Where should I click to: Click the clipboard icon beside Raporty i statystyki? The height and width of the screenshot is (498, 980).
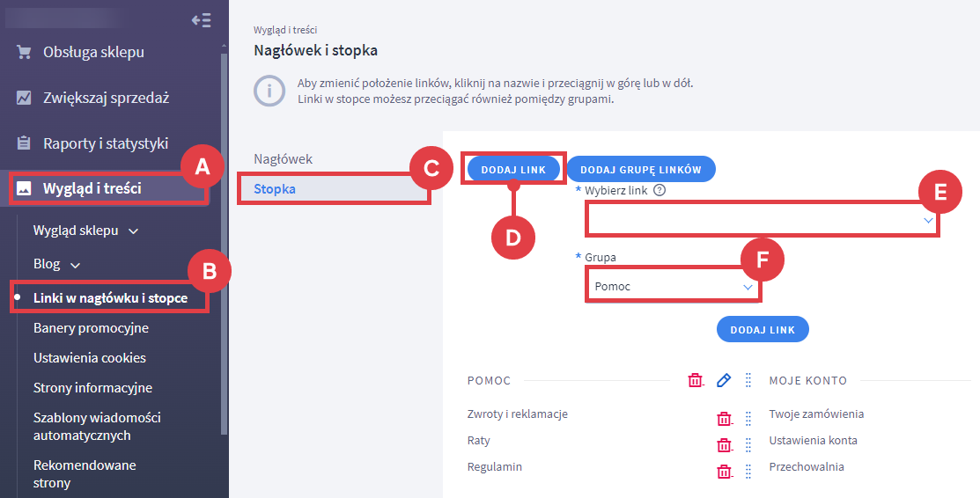[25, 143]
